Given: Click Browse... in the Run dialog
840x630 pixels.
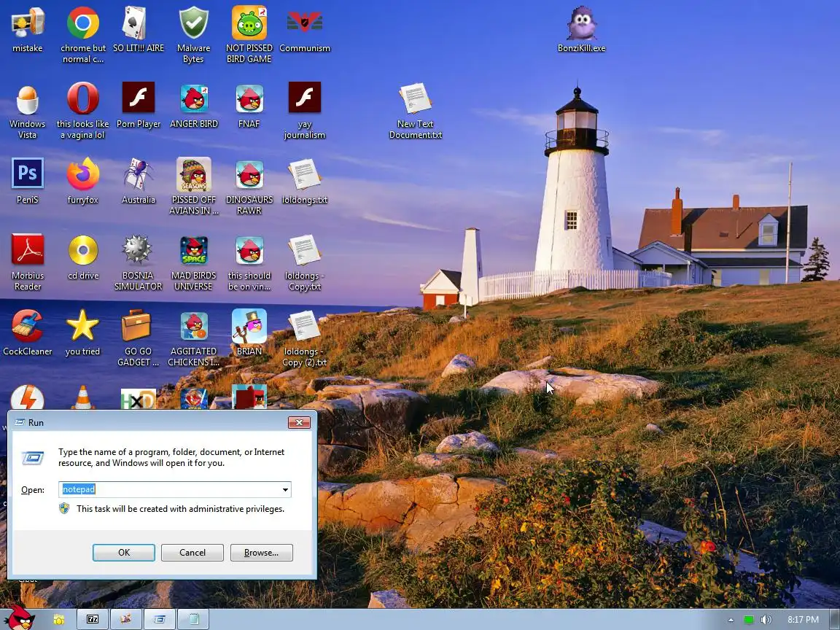Looking at the screenshot, I should coord(262,552).
